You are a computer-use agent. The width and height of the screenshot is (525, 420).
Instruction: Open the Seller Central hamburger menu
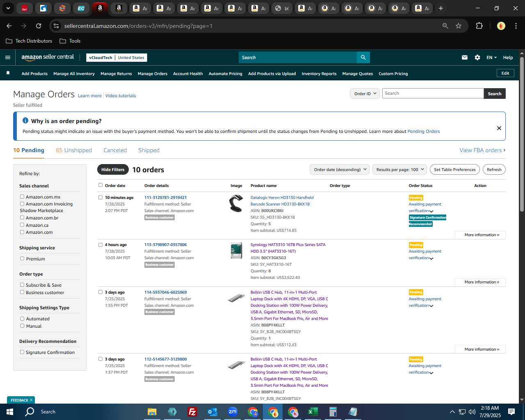7,57
